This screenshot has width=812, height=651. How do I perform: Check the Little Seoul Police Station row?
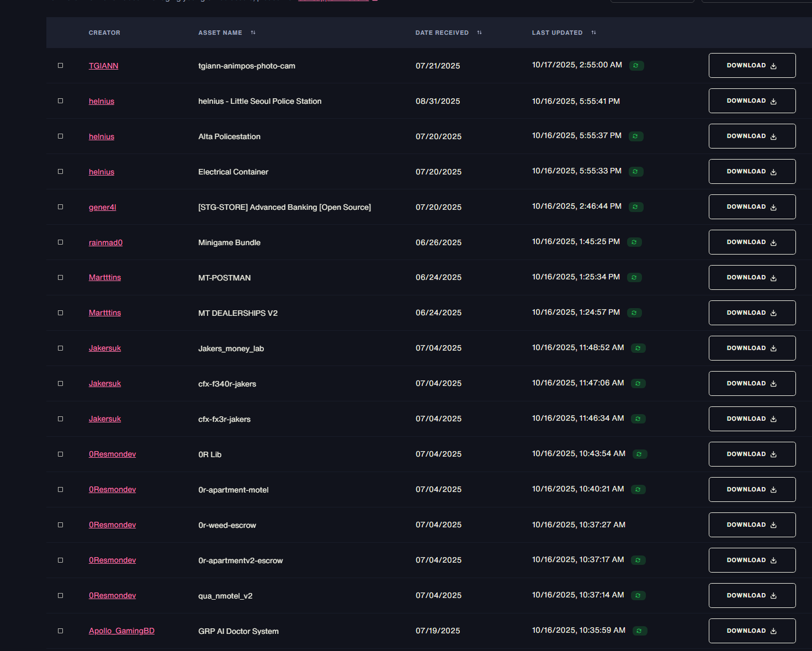(x=61, y=101)
